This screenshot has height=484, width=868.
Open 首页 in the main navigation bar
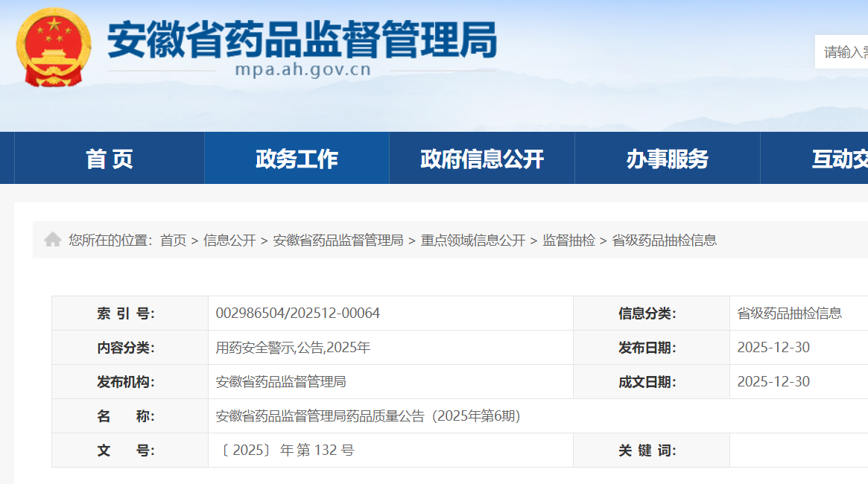click(110, 159)
